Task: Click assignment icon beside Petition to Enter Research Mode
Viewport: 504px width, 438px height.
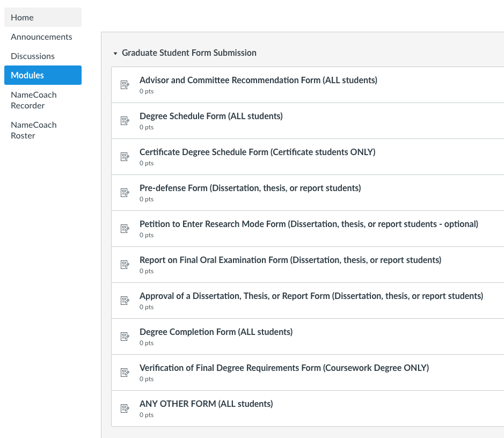Action: click(125, 229)
